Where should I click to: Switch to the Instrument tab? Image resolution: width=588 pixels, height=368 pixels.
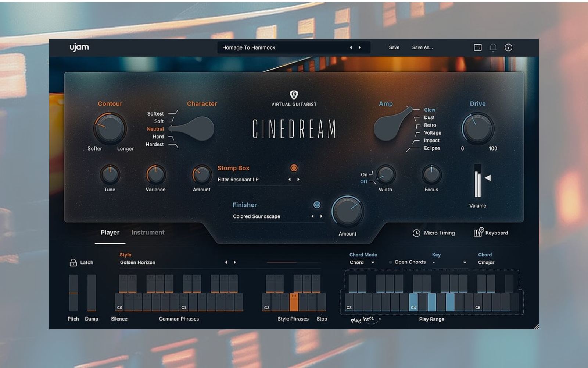pyautogui.click(x=148, y=233)
